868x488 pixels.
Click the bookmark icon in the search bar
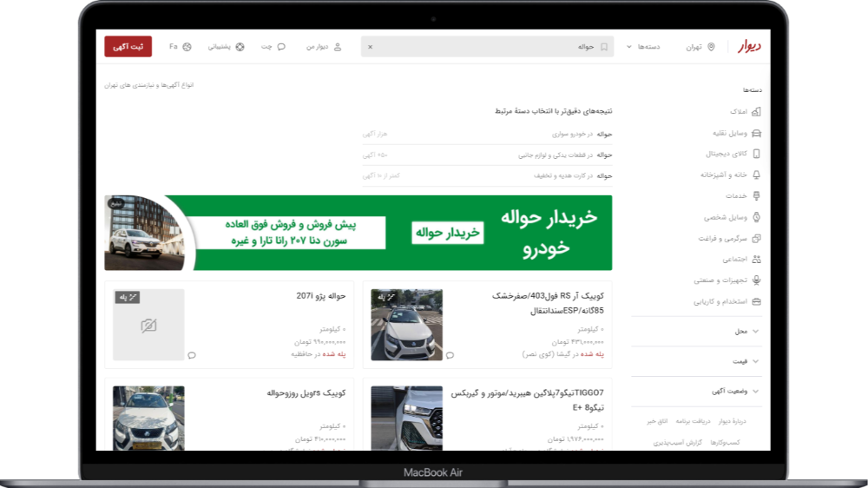click(604, 47)
